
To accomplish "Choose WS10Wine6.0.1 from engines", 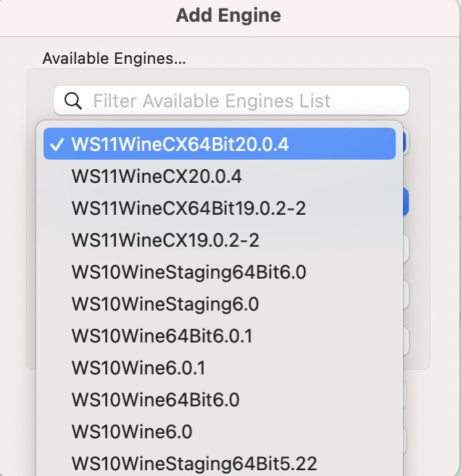I will pos(220,368).
